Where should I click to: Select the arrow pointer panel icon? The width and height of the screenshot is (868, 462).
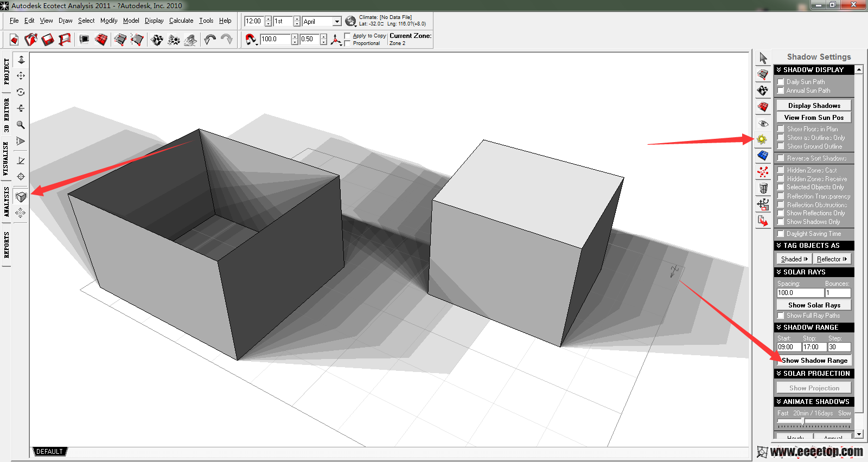[763, 58]
